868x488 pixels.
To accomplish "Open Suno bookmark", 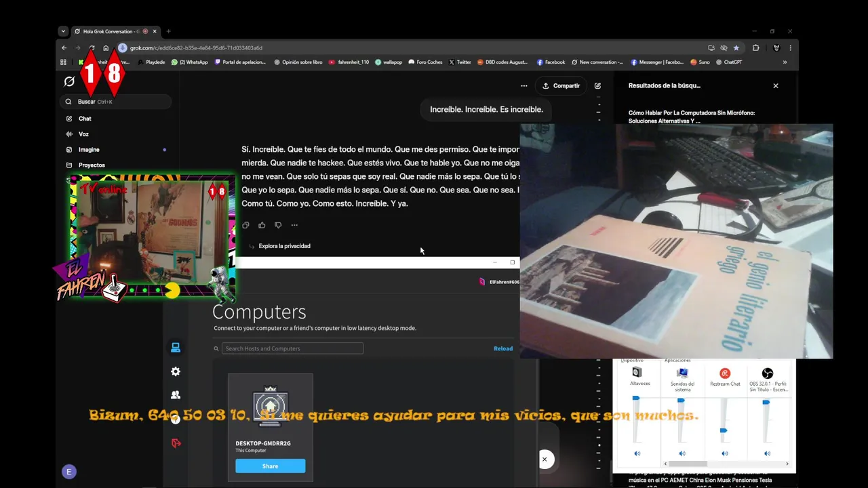I will (x=700, y=62).
